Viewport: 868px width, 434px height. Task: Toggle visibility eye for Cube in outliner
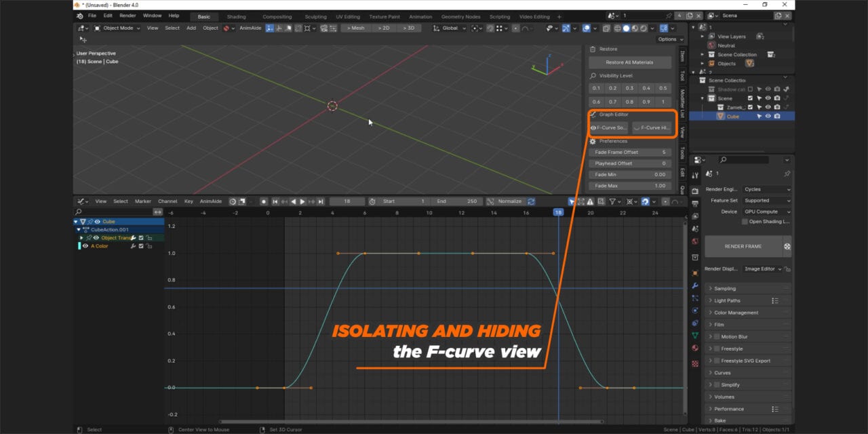(768, 117)
